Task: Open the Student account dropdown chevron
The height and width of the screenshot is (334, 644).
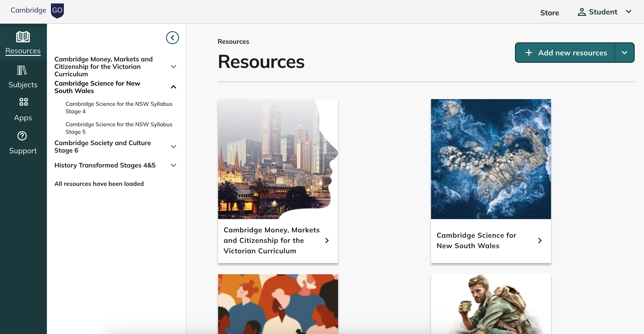Action: (628, 11)
